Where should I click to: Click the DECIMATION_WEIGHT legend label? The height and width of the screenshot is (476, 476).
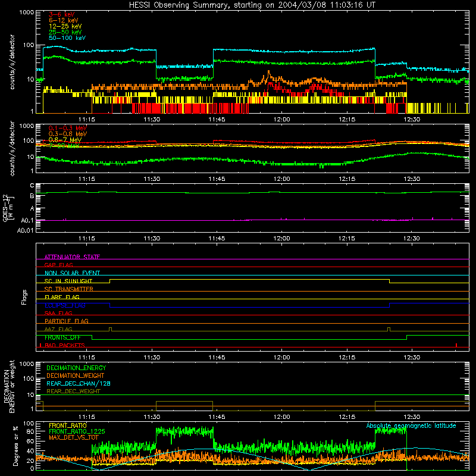(76, 375)
